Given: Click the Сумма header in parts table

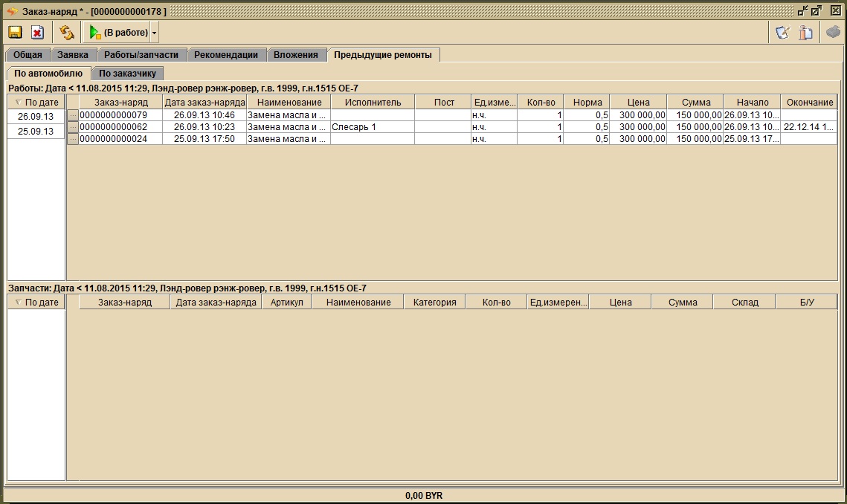Looking at the screenshot, I should pyautogui.click(x=683, y=302).
